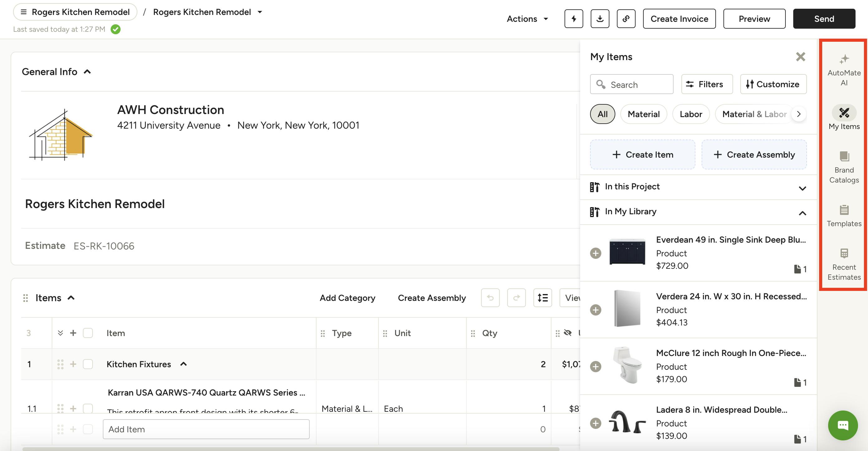The height and width of the screenshot is (451, 868).
Task: Open Brand Catalogs sidebar panel
Action: point(844,167)
